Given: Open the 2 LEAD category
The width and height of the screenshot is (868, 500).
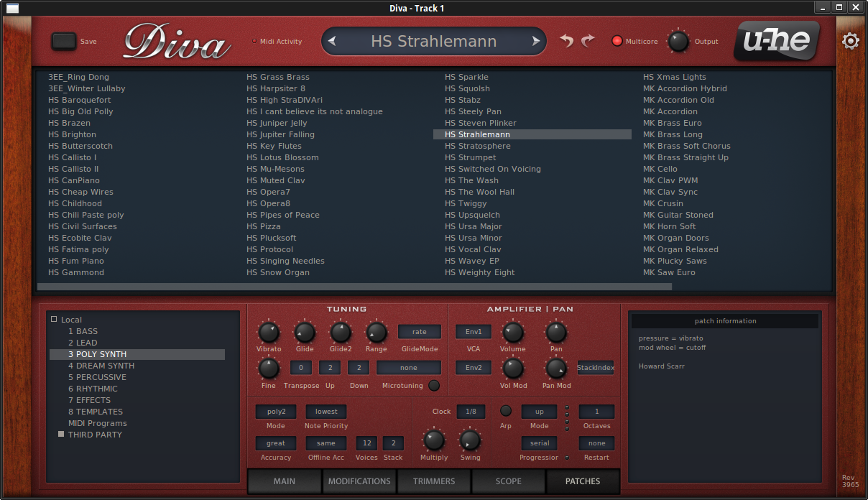Looking at the screenshot, I should click(x=83, y=343).
